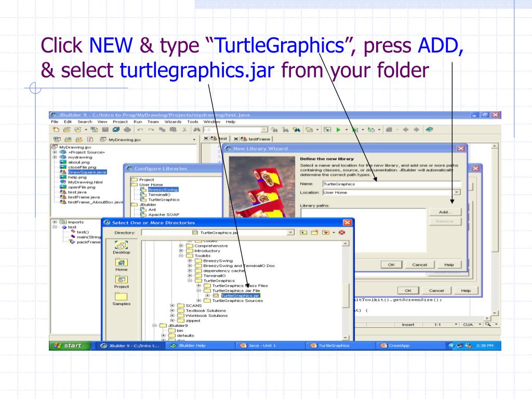532x399 pixels.
Task: Click OK in Configure Libraries dialog
Action: [408, 290]
